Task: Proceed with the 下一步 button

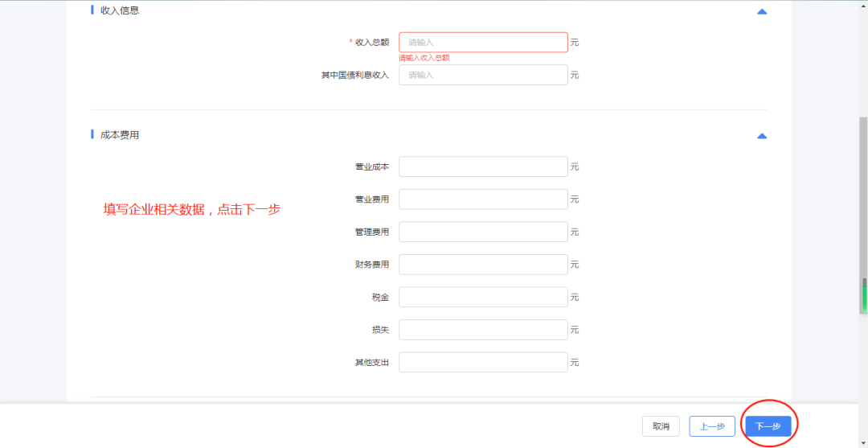Action: click(x=768, y=426)
